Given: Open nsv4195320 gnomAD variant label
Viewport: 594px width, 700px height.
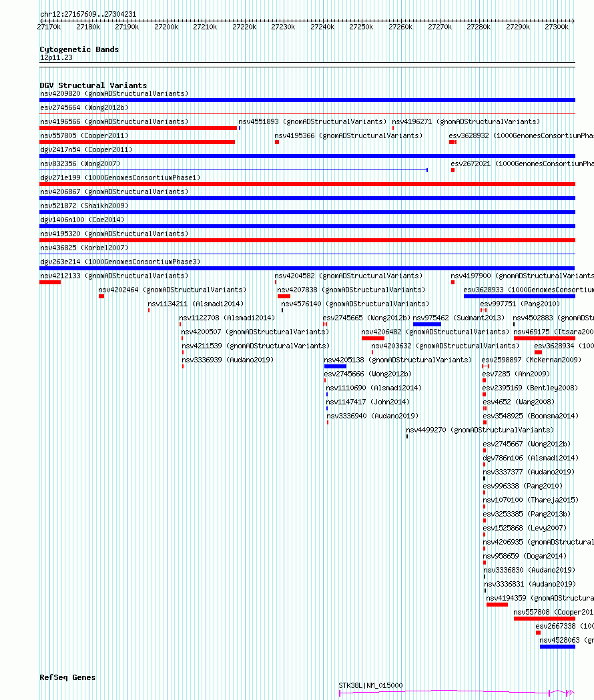Looking at the screenshot, I should 114,234.
